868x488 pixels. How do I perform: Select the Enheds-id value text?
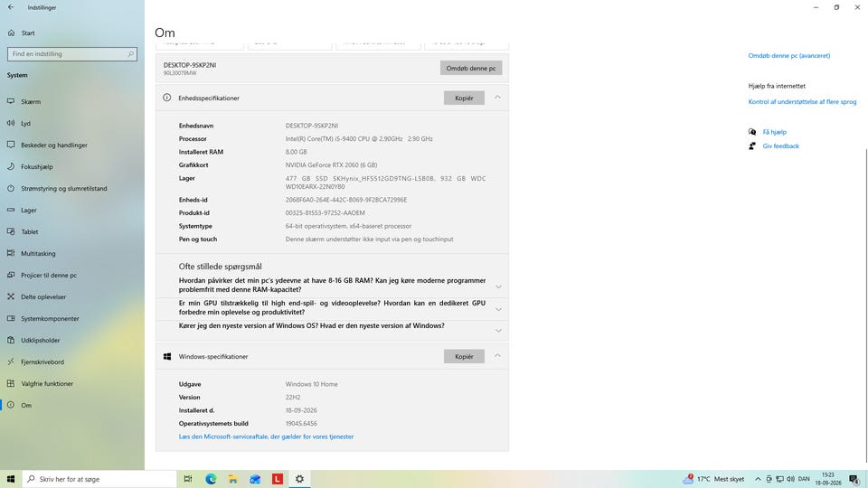346,200
